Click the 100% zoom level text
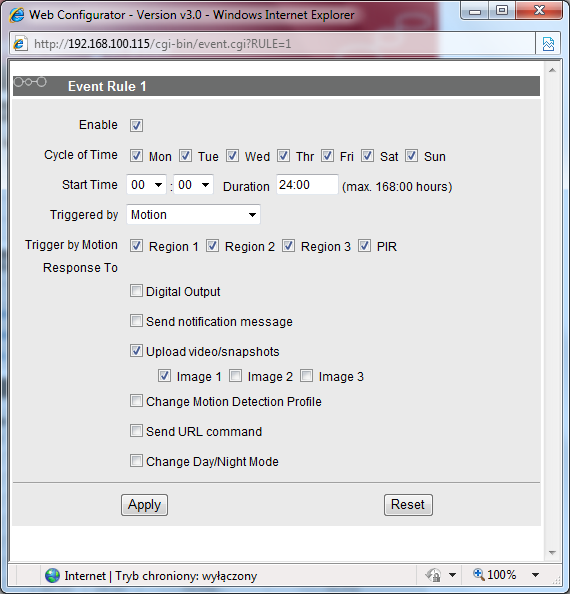 click(x=501, y=575)
